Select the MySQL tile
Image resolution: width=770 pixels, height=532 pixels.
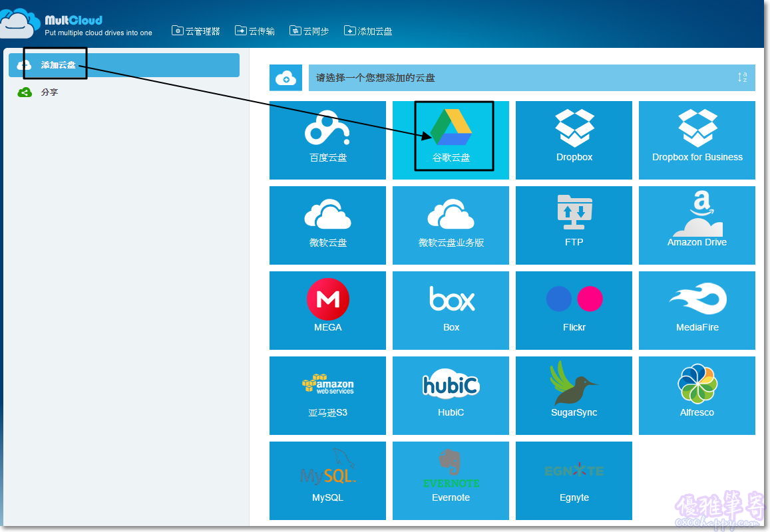point(327,481)
